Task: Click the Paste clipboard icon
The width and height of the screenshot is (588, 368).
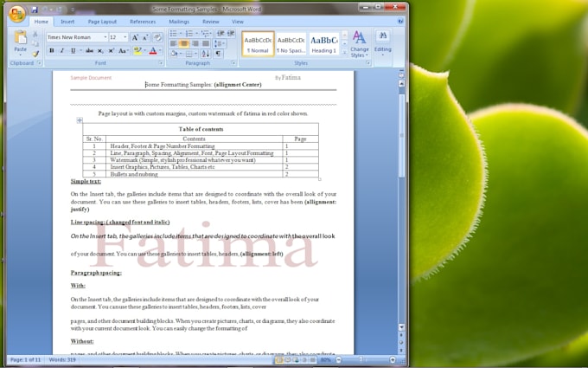Action: coord(21,37)
